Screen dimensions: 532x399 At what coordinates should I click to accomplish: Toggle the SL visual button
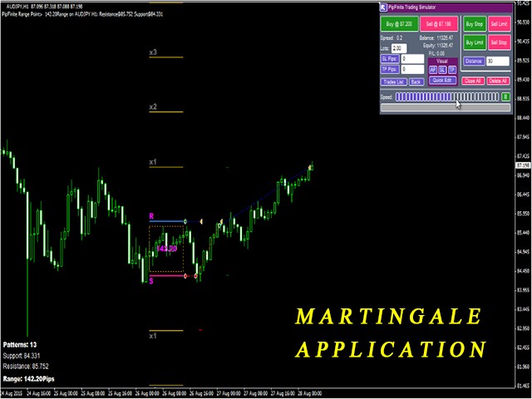pyautogui.click(x=442, y=70)
